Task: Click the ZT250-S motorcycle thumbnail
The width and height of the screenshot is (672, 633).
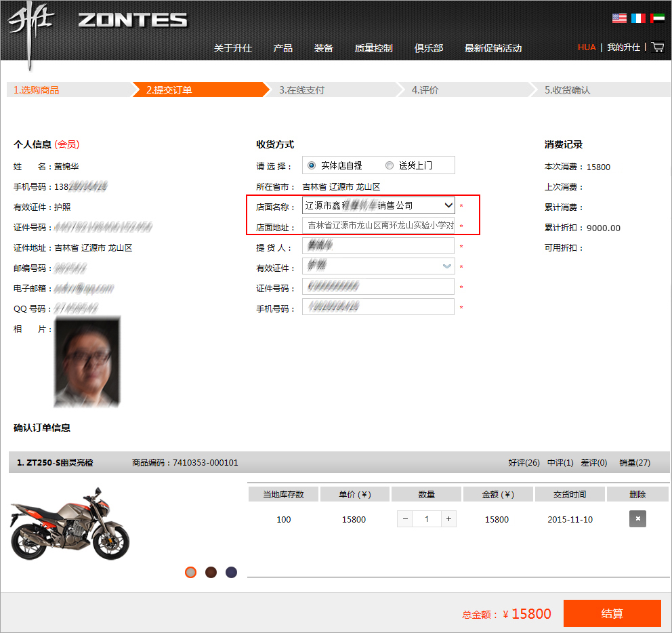Action: click(70, 523)
